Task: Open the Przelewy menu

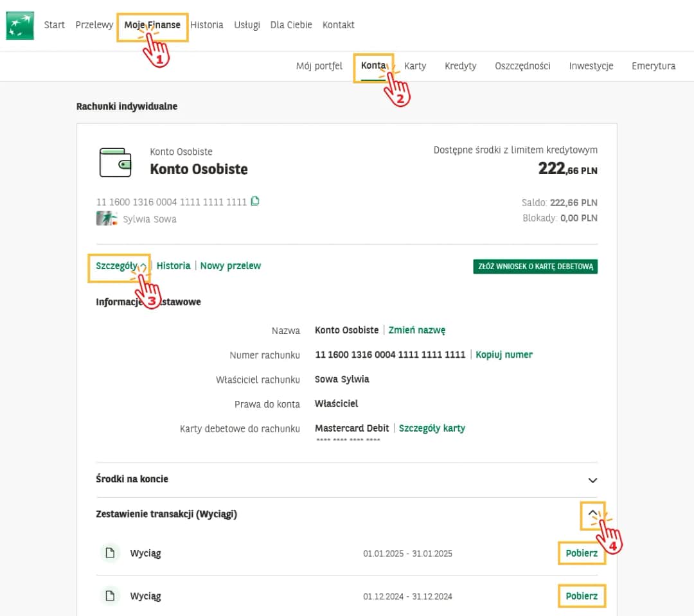Action: (x=94, y=24)
